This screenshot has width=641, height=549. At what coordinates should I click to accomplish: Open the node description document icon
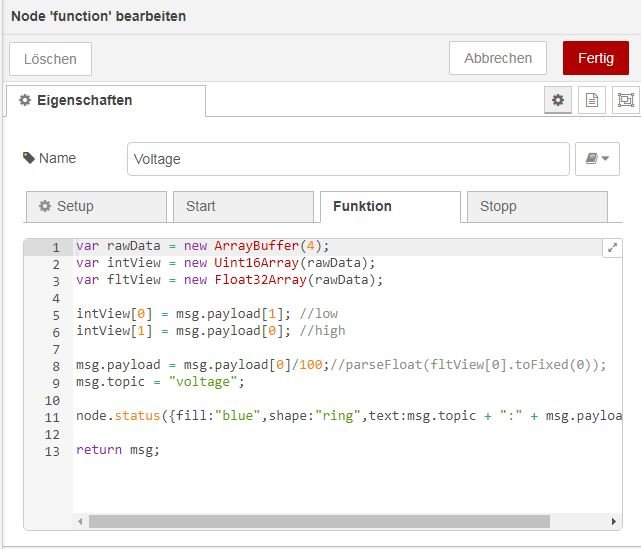tap(592, 100)
